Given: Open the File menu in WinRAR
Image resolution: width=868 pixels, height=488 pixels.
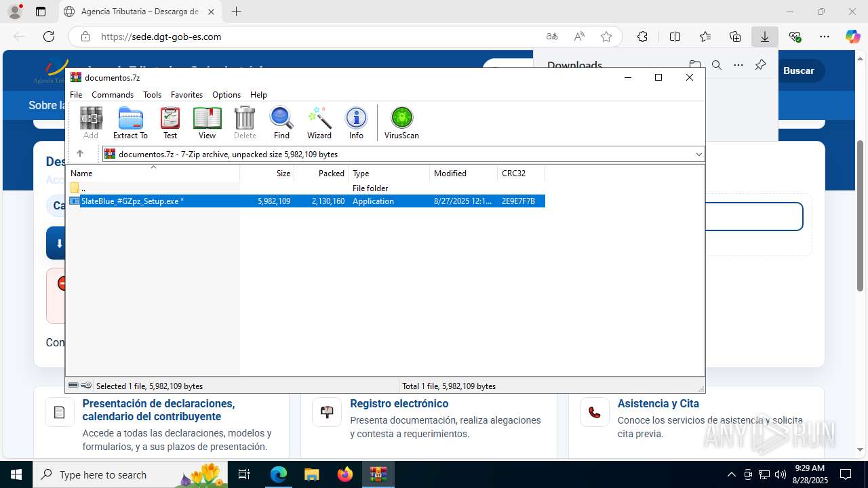Looking at the screenshot, I should [x=76, y=95].
